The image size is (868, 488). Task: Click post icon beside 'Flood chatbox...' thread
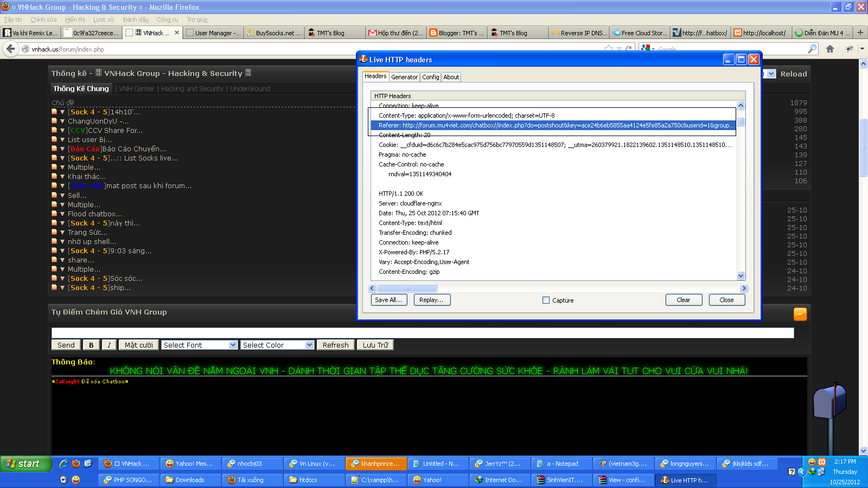[x=54, y=214]
